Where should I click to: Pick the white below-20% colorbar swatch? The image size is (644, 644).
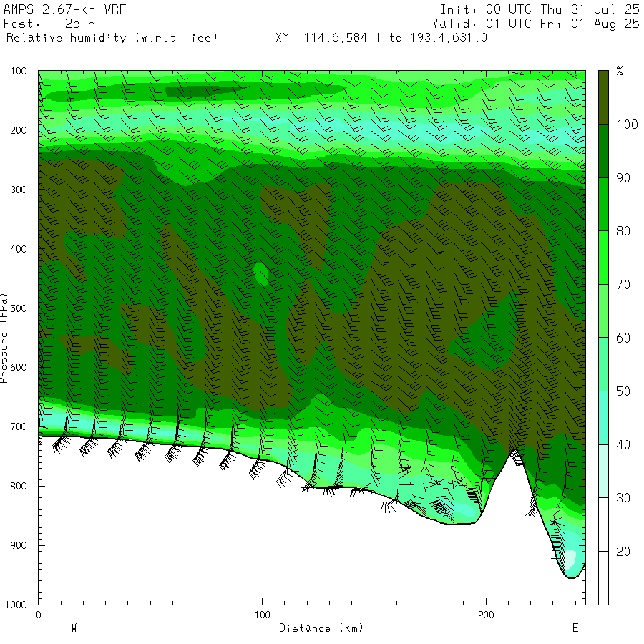(x=603, y=578)
